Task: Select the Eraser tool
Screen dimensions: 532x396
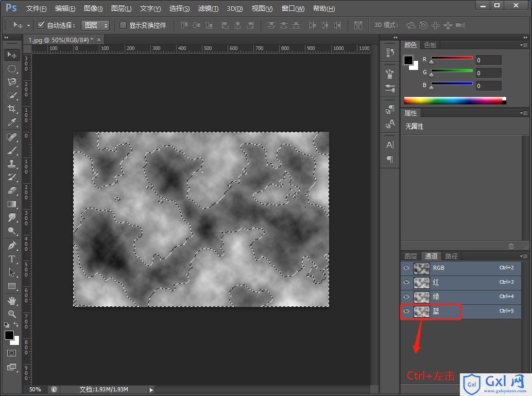Action: (12, 191)
